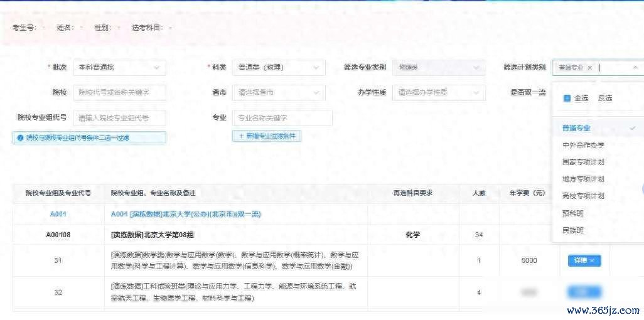This screenshot has height=320, width=644.
Task: Tick the 全选 checkbox
Action: 567,98
